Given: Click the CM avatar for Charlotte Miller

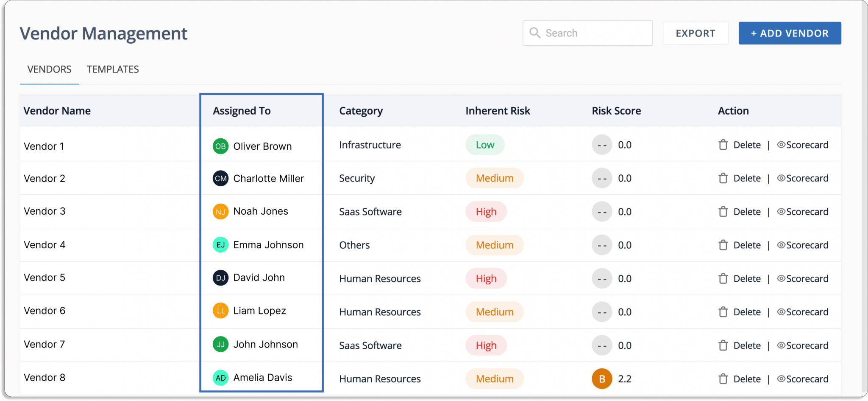Looking at the screenshot, I should click(220, 178).
